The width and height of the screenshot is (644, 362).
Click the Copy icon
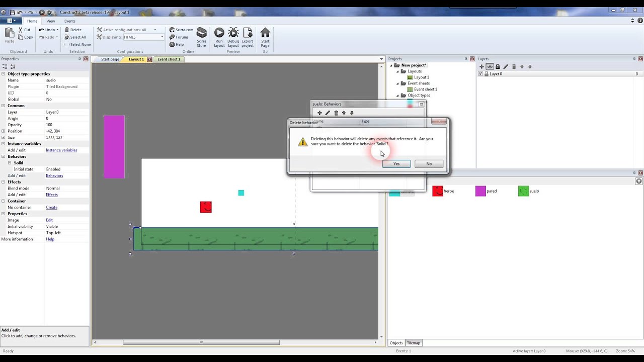click(21, 37)
